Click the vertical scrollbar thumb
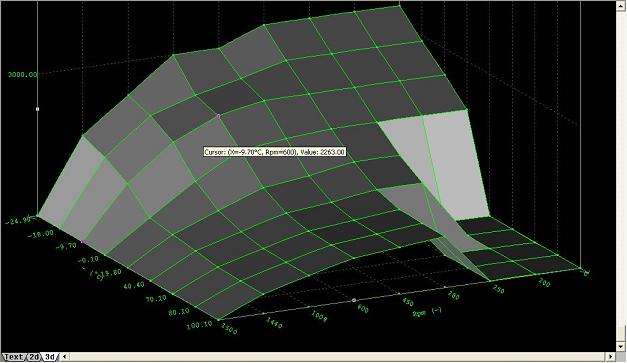627x363 pixels. click(621, 333)
